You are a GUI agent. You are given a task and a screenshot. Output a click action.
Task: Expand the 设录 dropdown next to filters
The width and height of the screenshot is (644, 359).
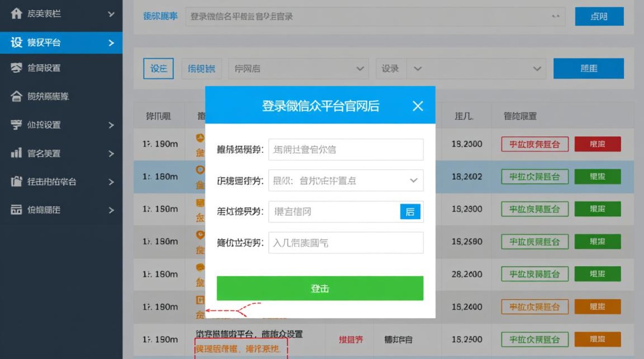[477, 68]
